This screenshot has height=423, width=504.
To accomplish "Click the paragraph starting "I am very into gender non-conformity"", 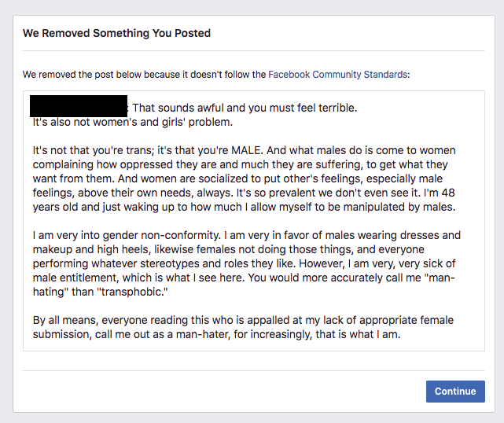I will (x=247, y=263).
